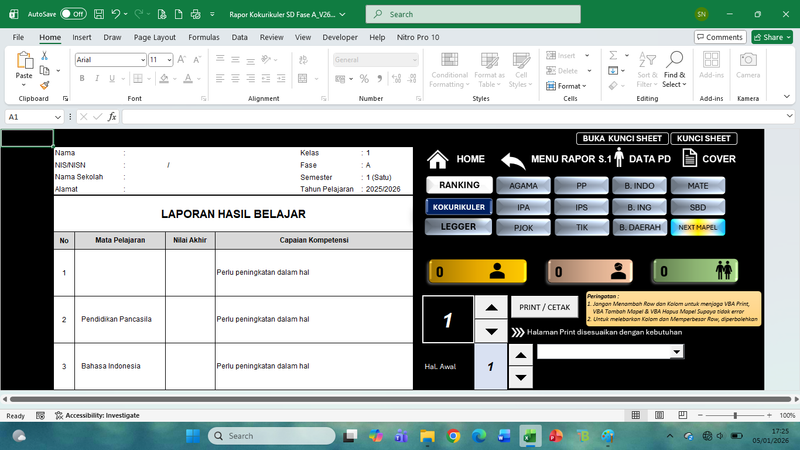Click the HOME house icon
Screen dimensions: 800x450
(x=437, y=159)
